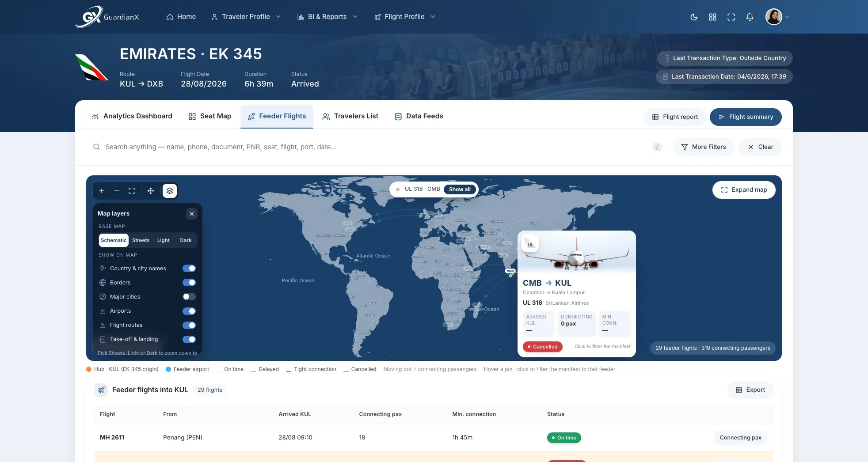This screenshot has height=462, width=868.
Task: Toggle Country & city names layer
Action: click(x=189, y=269)
